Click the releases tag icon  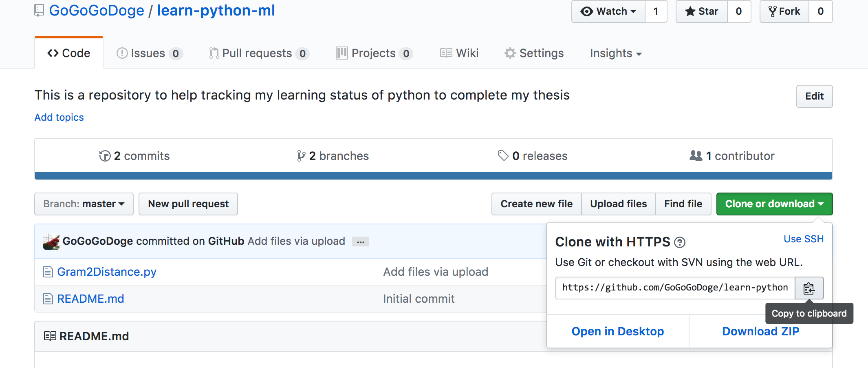pyautogui.click(x=503, y=155)
